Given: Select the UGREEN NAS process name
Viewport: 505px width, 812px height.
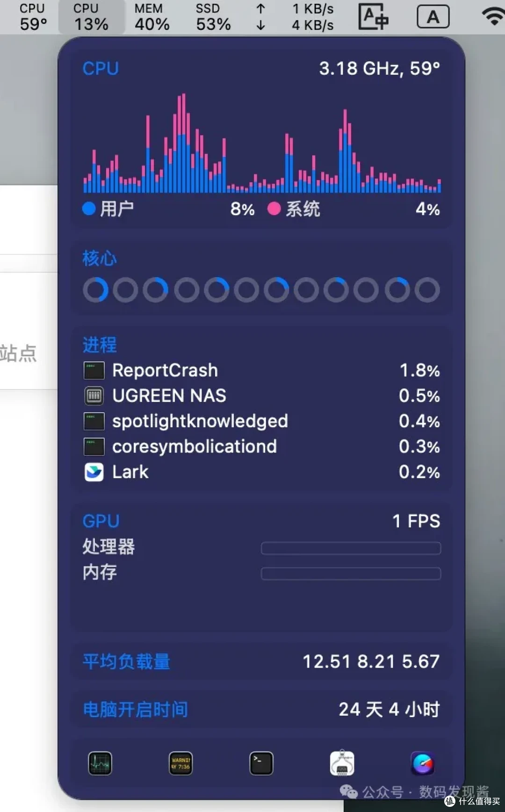Looking at the screenshot, I should click(169, 395).
